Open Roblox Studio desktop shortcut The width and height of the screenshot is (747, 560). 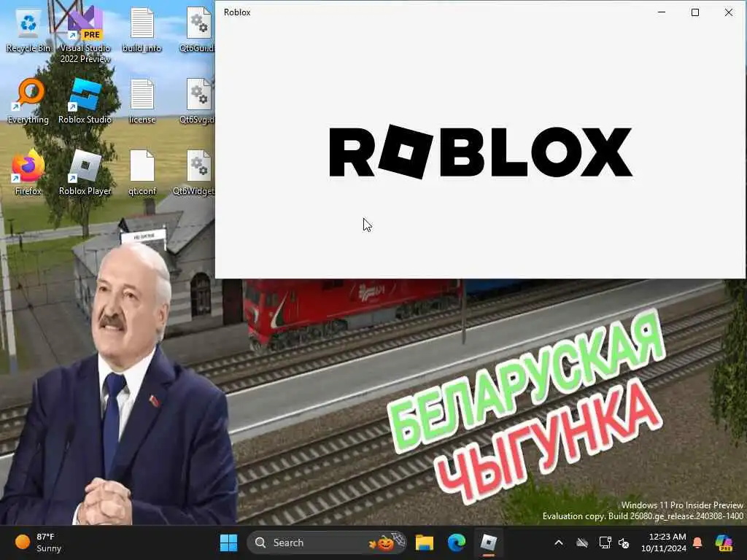85,101
